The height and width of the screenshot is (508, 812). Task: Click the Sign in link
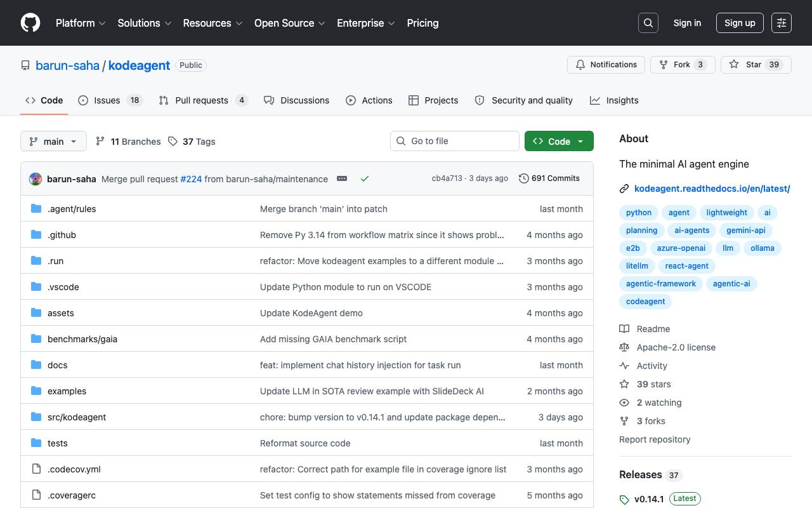(x=687, y=23)
